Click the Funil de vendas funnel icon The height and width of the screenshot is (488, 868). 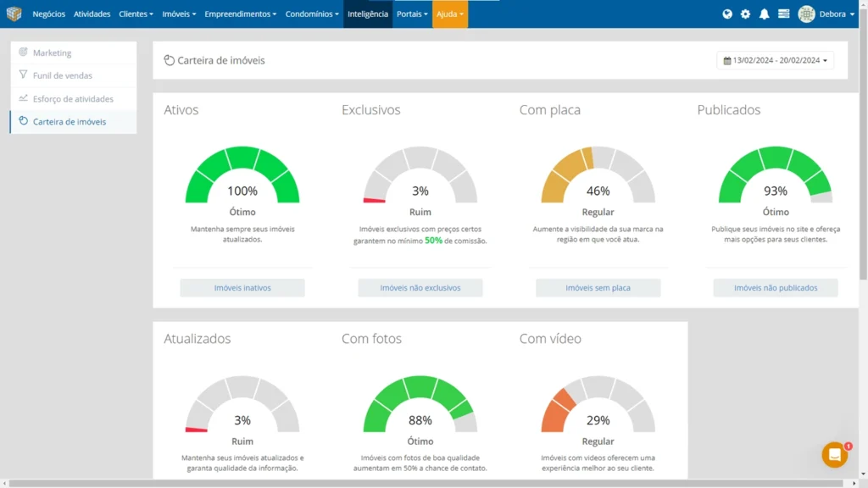point(23,75)
